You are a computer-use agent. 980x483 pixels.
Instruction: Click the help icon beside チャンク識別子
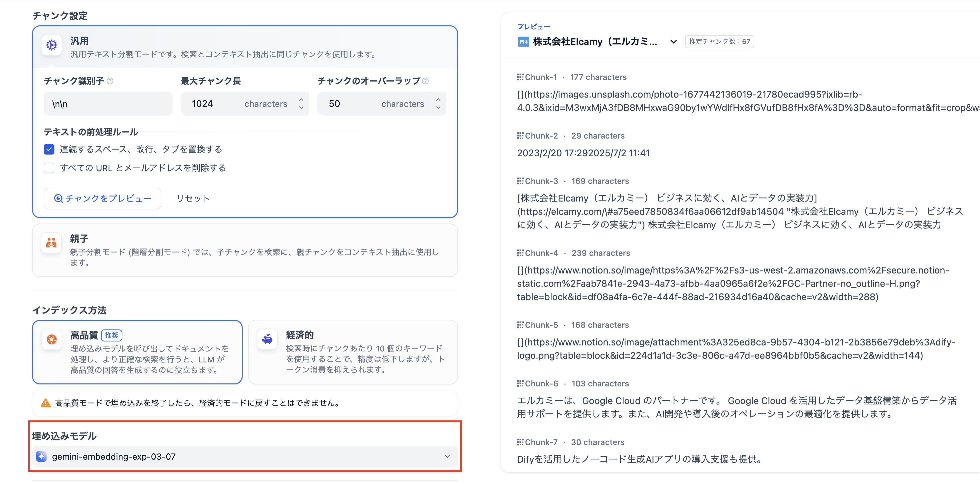coord(110,81)
